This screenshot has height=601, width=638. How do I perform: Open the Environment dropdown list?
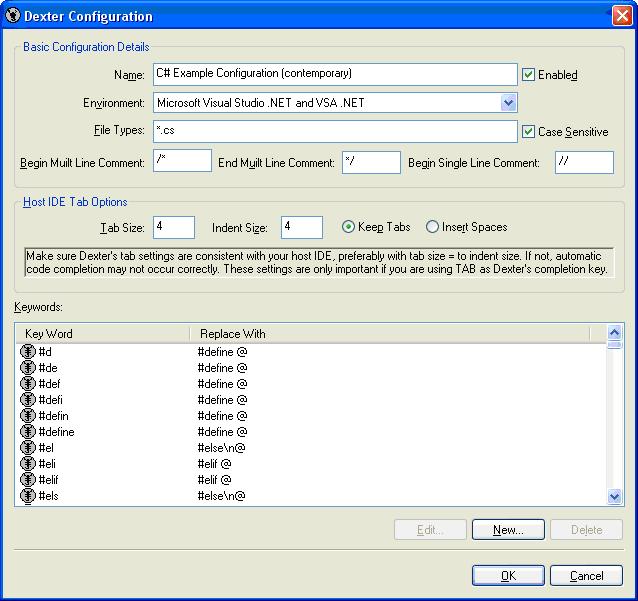point(509,103)
